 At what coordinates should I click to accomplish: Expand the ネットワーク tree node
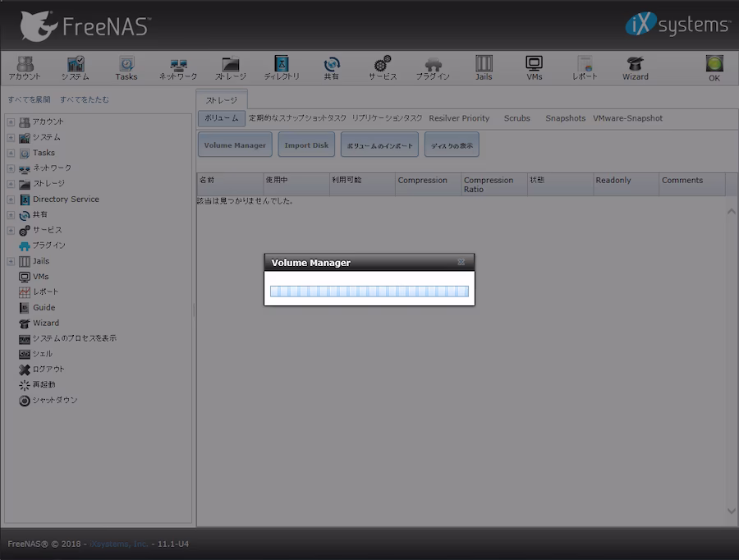coord(11,168)
